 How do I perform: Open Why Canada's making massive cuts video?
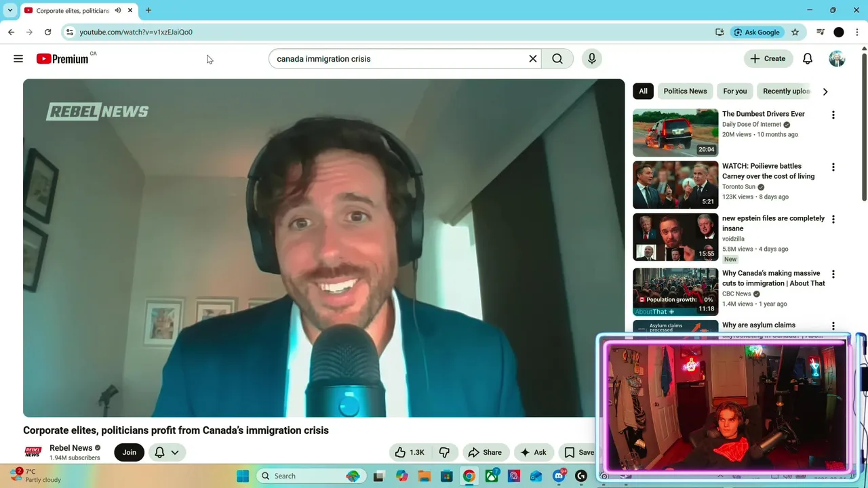774,278
